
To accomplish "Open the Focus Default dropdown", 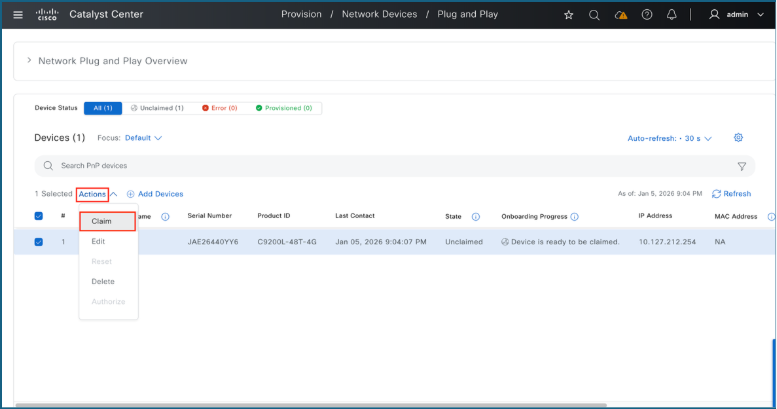I will tap(143, 138).
